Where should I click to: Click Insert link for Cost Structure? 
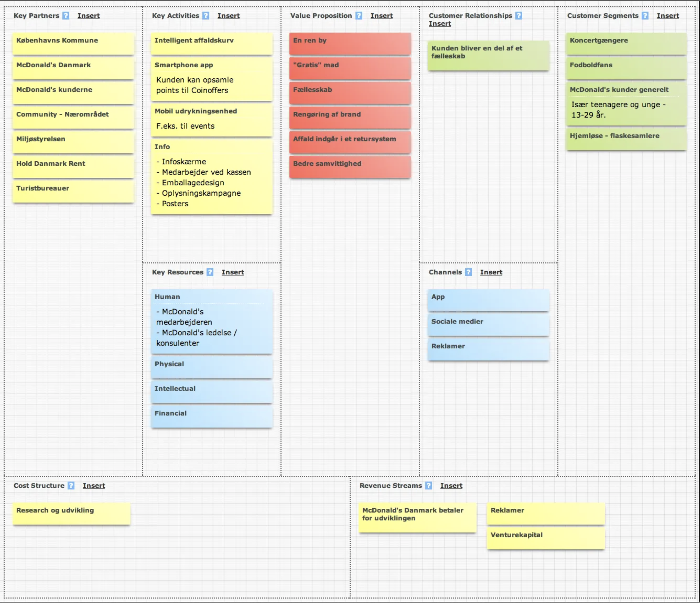point(94,485)
